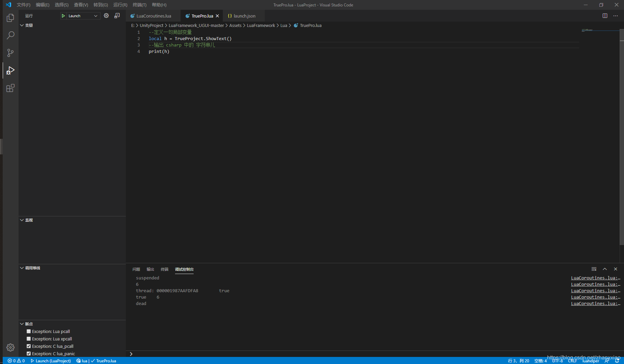This screenshot has width=624, height=364.
Task: Open Run and Debug view icon
Action: tap(10, 70)
